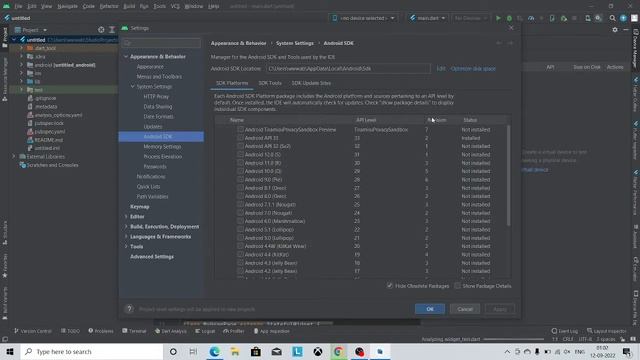This screenshot has height=360, width=640.
Task: Check Android TiramisuPrivacySandbox Preview checkbox
Action: coord(240,129)
